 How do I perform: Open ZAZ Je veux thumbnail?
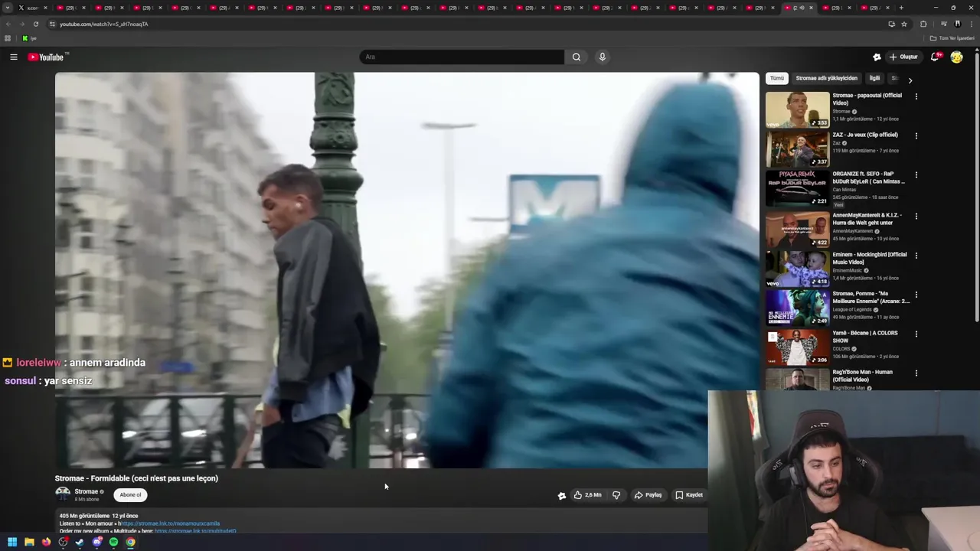(x=797, y=148)
